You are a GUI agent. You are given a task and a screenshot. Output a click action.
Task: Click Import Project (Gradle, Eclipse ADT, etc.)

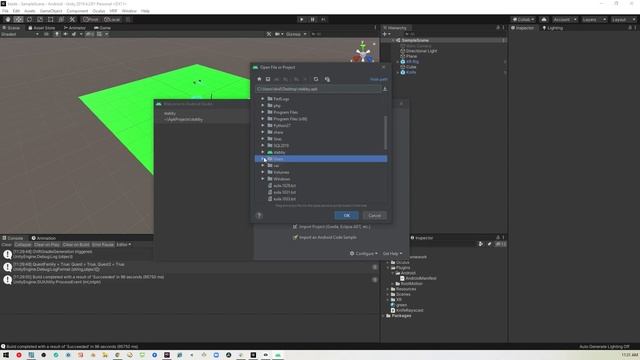click(x=331, y=227)
